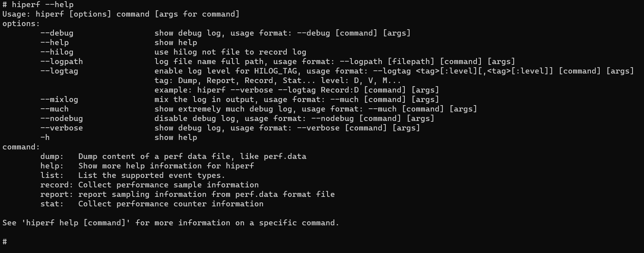Viewport: 644px width, 253px height.
Task: Click the --hilog option name
Action: 57,52
